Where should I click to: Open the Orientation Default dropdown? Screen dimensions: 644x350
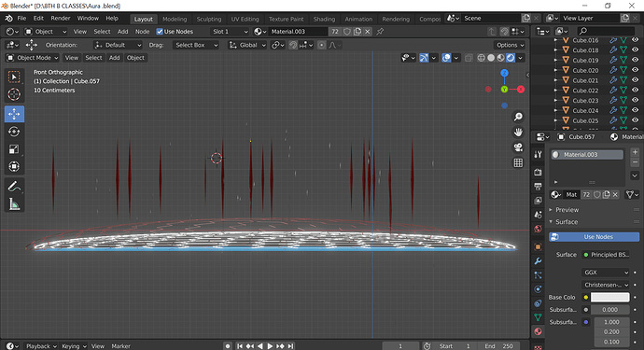click(118, 45)
